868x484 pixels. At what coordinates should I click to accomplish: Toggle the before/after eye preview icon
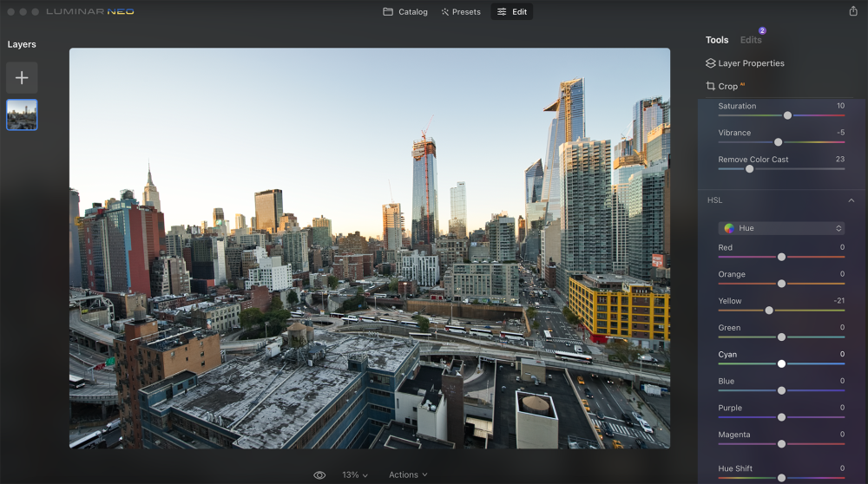(319, 475)
